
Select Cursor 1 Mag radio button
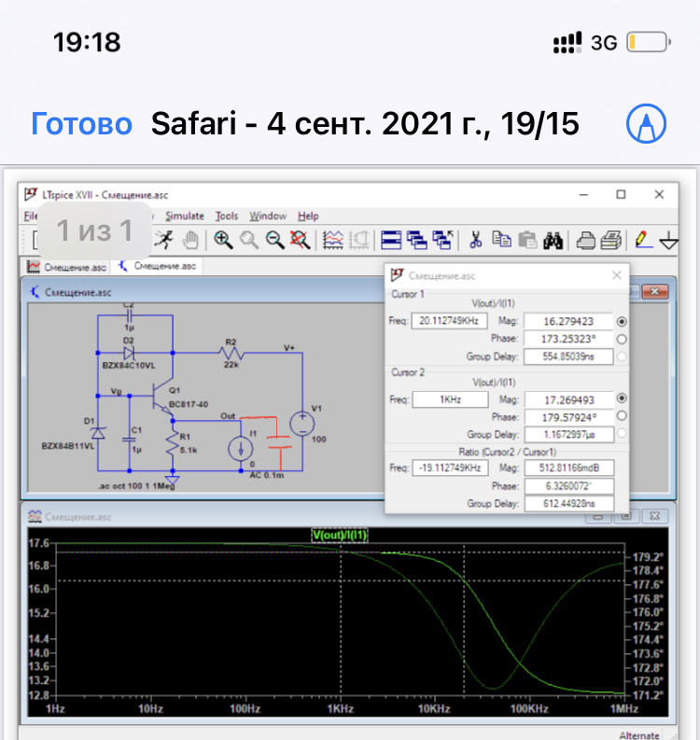click(x=623, y=320)
